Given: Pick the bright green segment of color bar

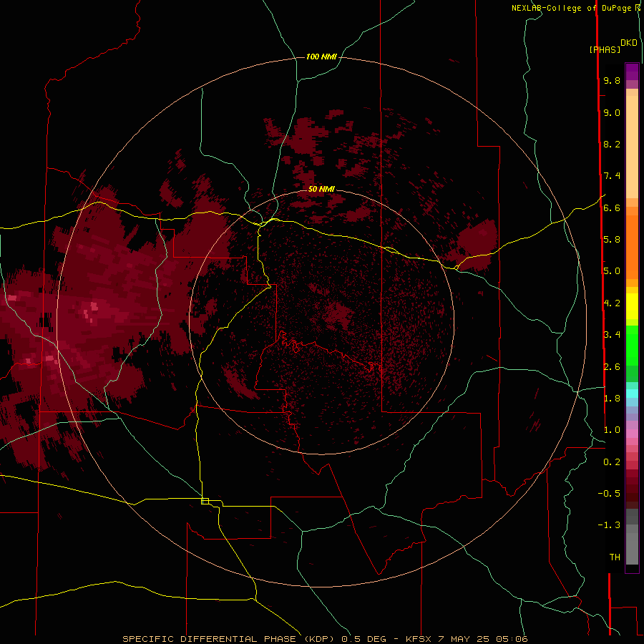Looking at the screenshot, I should click(632, 346).
